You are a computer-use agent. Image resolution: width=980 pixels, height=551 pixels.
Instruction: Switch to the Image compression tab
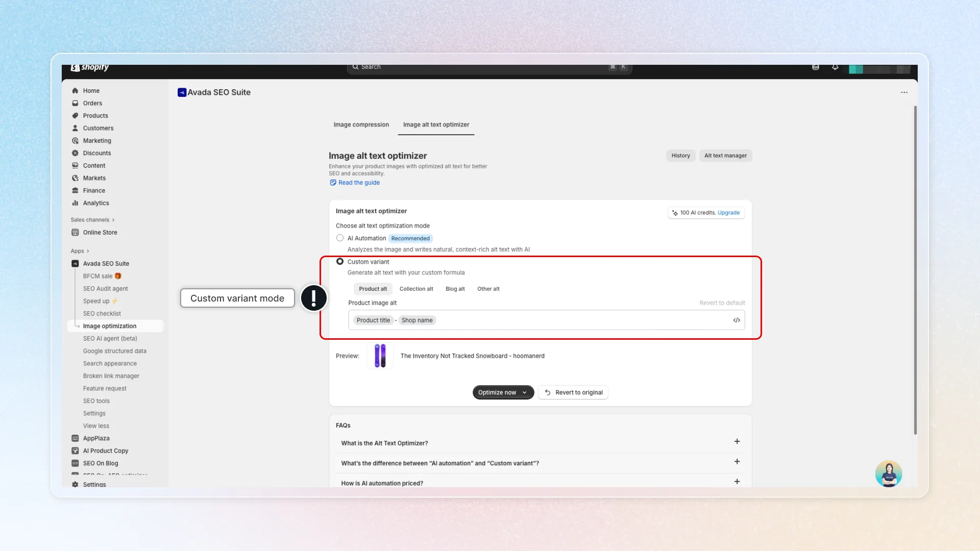pos(361,125)
